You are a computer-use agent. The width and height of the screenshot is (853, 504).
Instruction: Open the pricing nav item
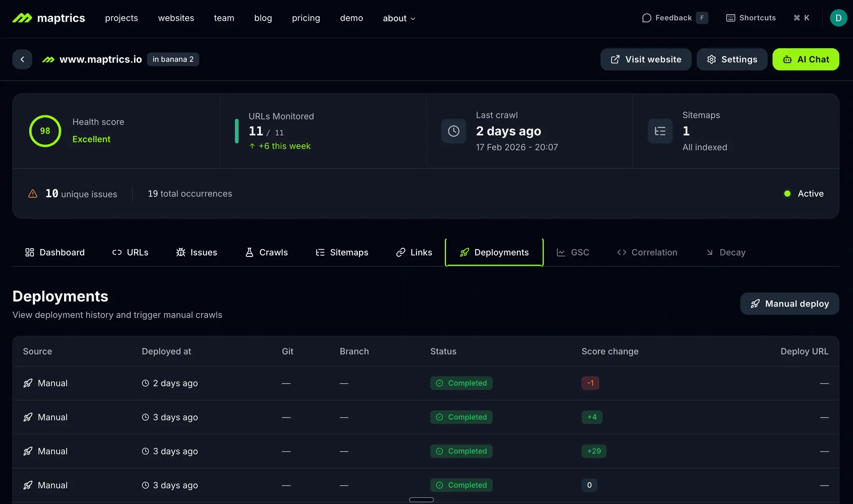pos(306,18)
